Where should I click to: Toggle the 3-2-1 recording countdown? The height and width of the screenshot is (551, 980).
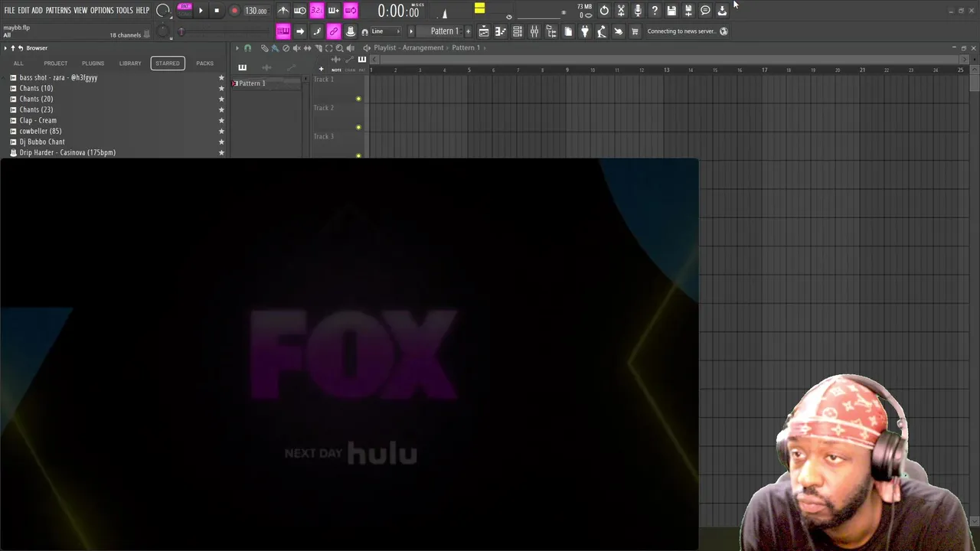[x=316, y=10]
